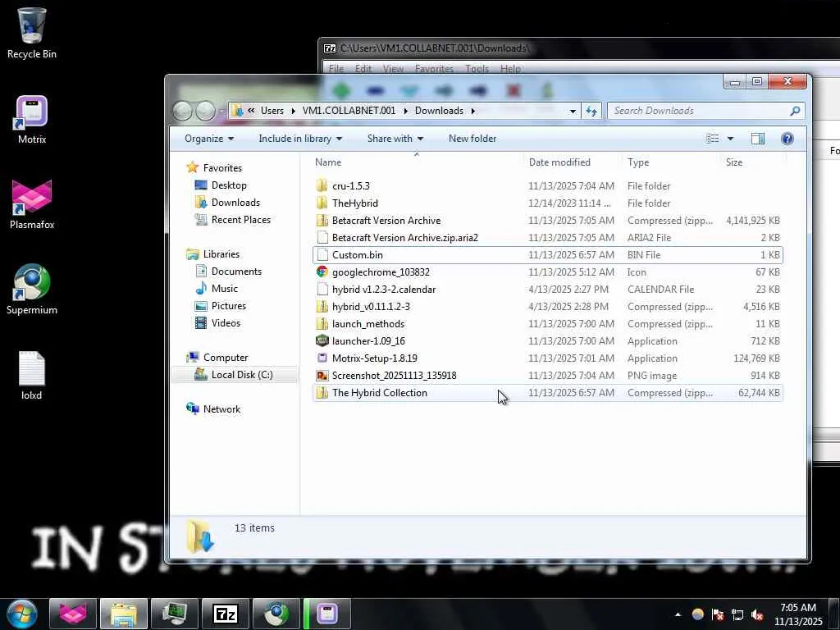Open the Videos library
Screen dimensions: 840x630
point(226,323)
